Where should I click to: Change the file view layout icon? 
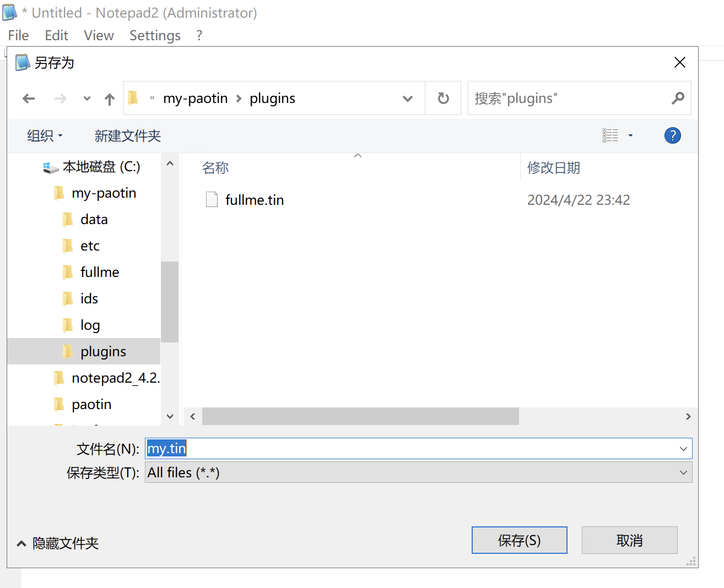point(610,135)
